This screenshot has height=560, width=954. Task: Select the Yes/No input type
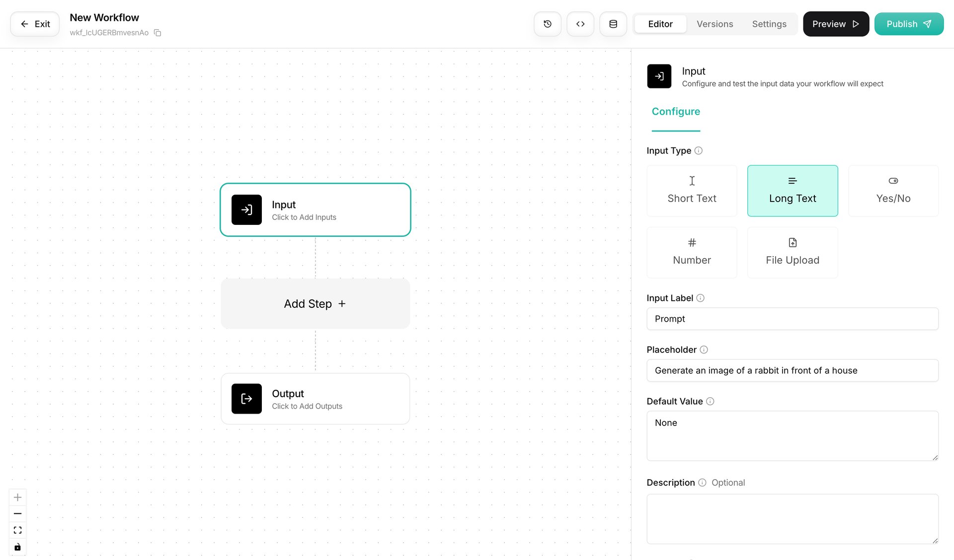pos(893,191)
